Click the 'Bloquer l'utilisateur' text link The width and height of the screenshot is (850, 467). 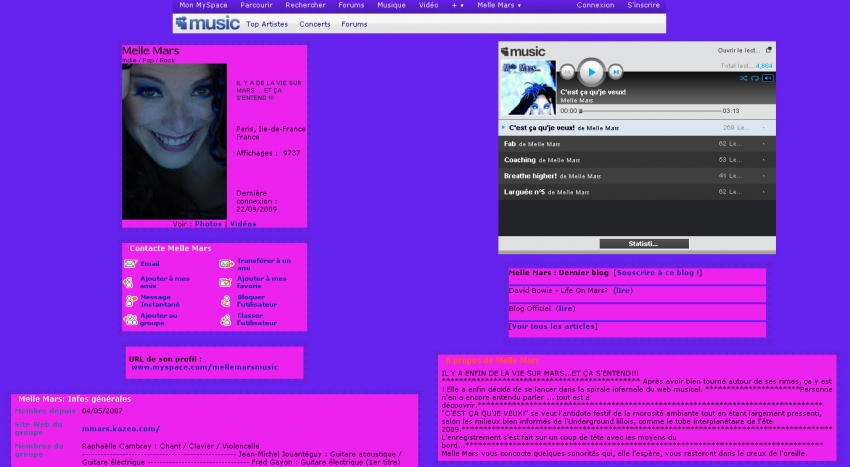[257, 301]
